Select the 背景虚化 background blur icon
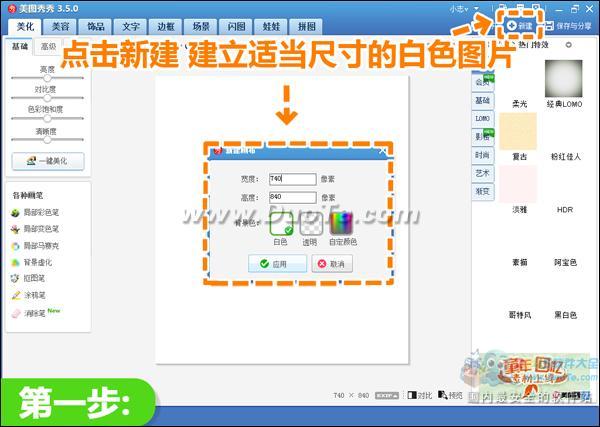 [x=15, y=262]
